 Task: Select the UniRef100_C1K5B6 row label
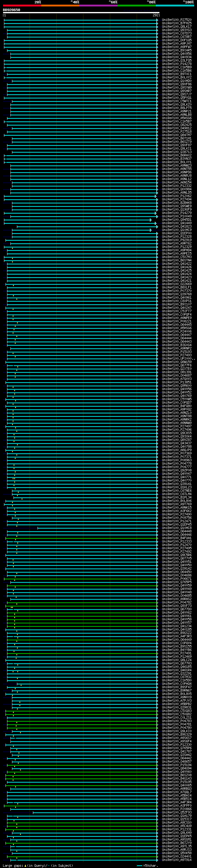pos(177,71)
